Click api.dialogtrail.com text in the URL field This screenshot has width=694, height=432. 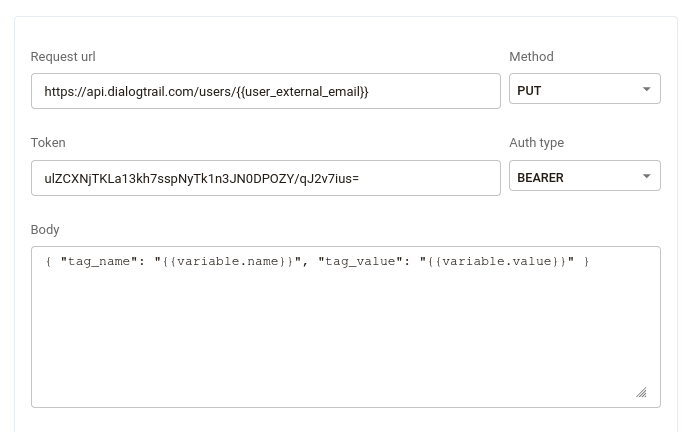click(x=139, y=91)
